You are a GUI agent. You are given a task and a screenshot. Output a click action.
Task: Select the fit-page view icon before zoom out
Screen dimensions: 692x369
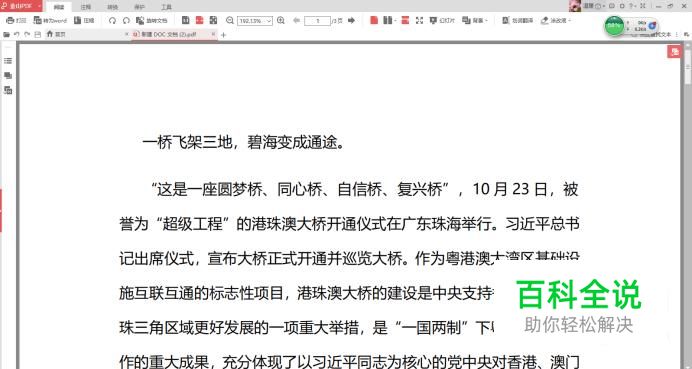pyautogui.click(x=213, y=20)
